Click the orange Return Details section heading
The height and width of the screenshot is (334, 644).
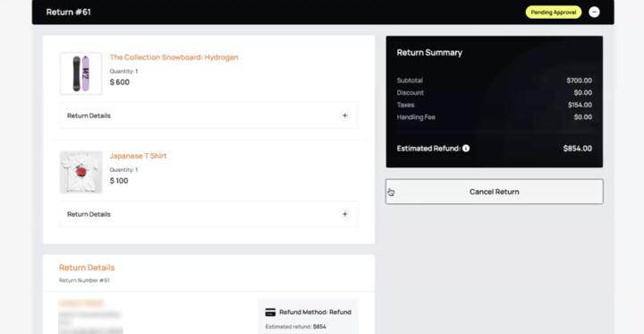[87, 268]
